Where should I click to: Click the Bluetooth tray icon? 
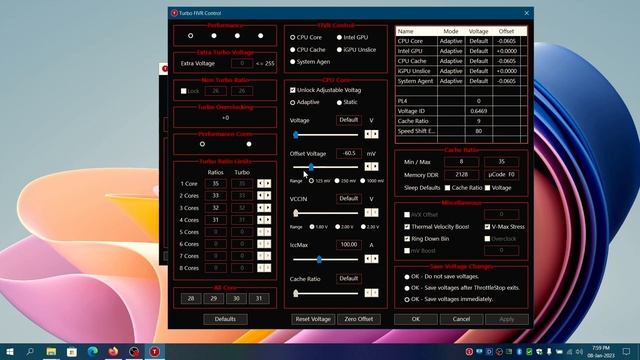(519, 351)
